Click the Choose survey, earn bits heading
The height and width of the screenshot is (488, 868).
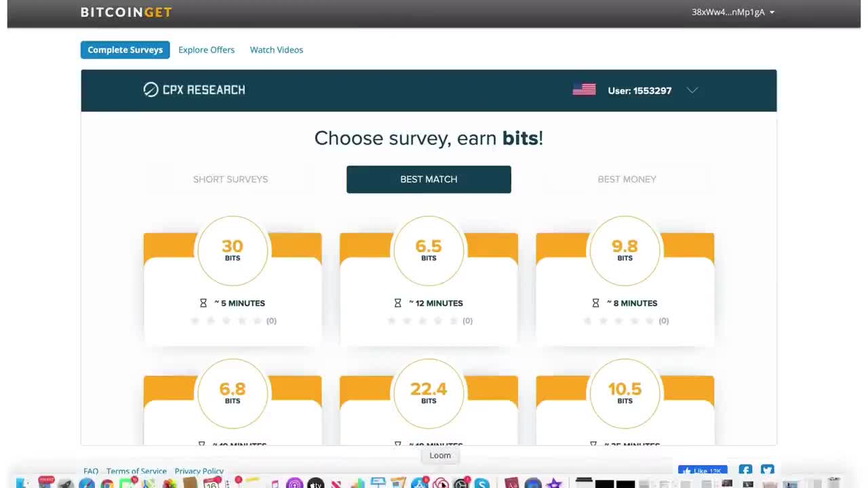point(429,138)
